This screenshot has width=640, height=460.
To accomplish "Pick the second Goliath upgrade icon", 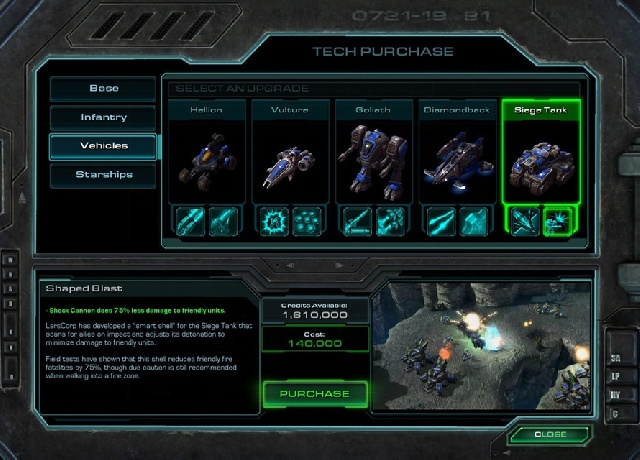I will (x=390, y=222).
